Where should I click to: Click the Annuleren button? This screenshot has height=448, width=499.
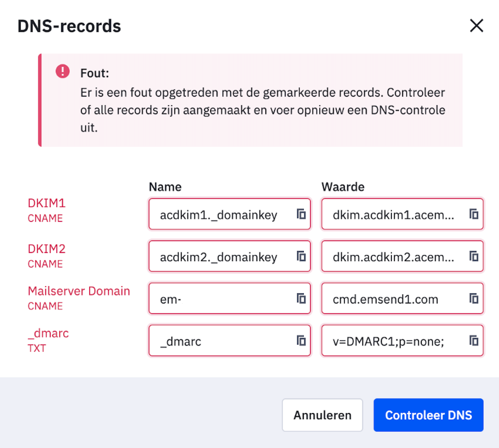point(322,415)
